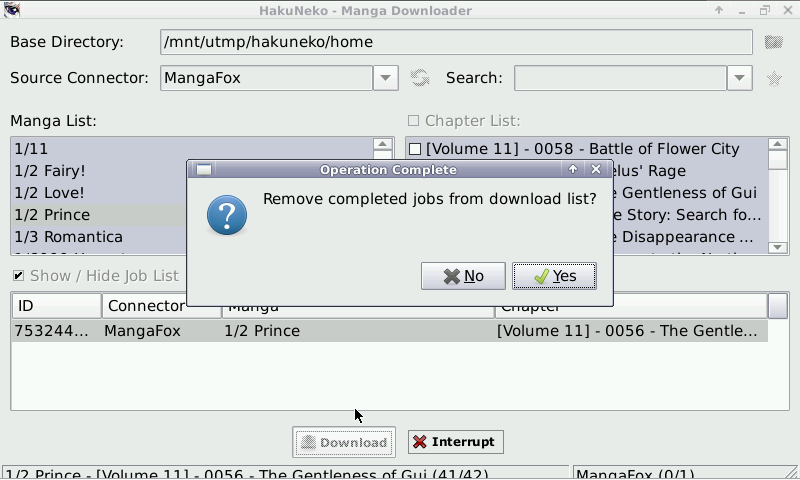Check the Battle of Flower City chapter
Viewport: 800px width, 480px height.
[415, 149]
